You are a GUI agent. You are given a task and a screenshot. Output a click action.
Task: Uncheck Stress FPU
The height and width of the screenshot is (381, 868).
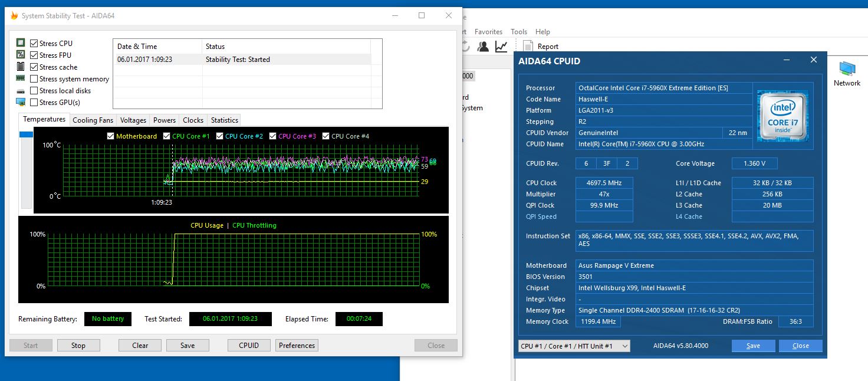(34, 55)
